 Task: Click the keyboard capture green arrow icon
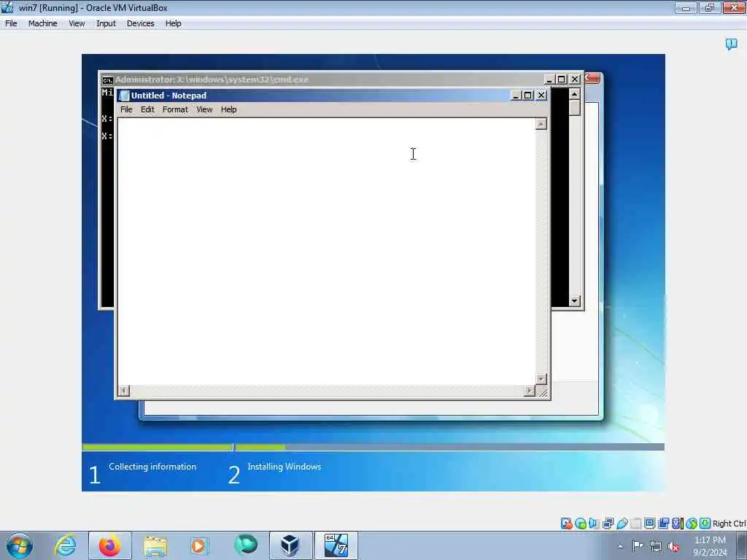click(x=705, y=524)
